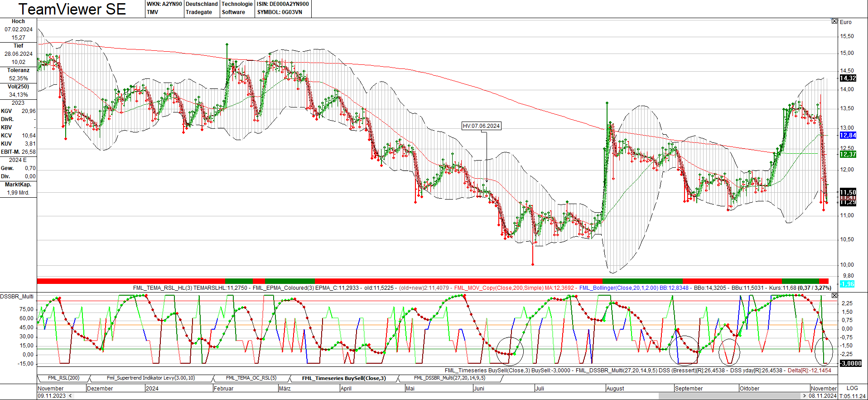Screen dimensions: 868x400
Task: Click the high value 15,27
Action: pos(19,38)
